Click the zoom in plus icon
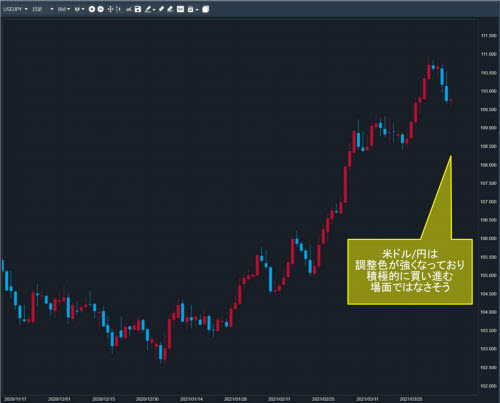The image size is (500, 403). point(92,9)
